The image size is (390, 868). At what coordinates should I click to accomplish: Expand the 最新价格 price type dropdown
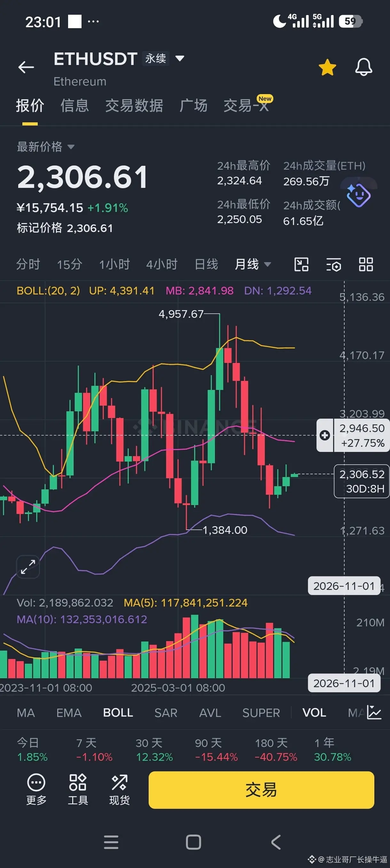point(71,147)
